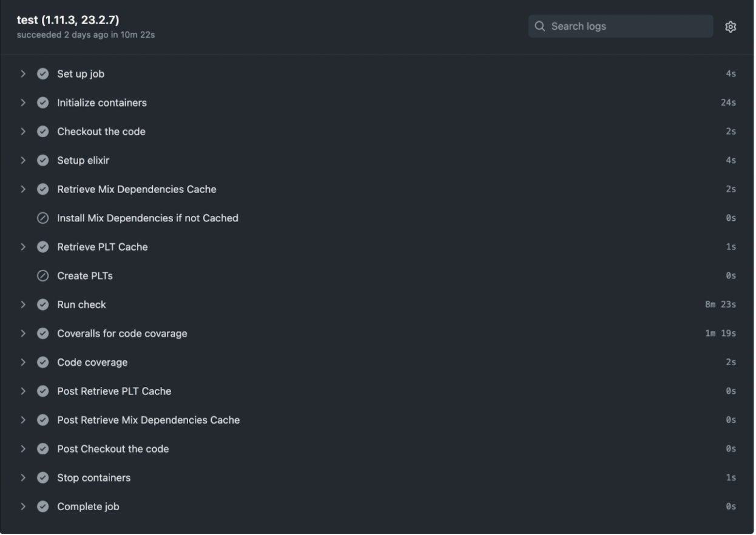The image size is (756, 535).
Task: Expand Coveralls for code covarage chevron
Action: (23, 334)
